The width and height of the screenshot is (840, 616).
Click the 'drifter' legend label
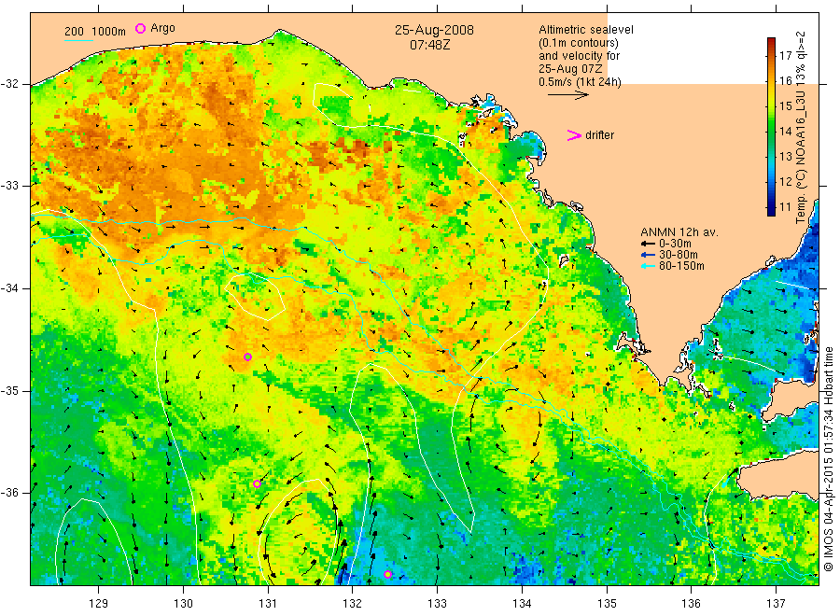[x=599, y=135]
